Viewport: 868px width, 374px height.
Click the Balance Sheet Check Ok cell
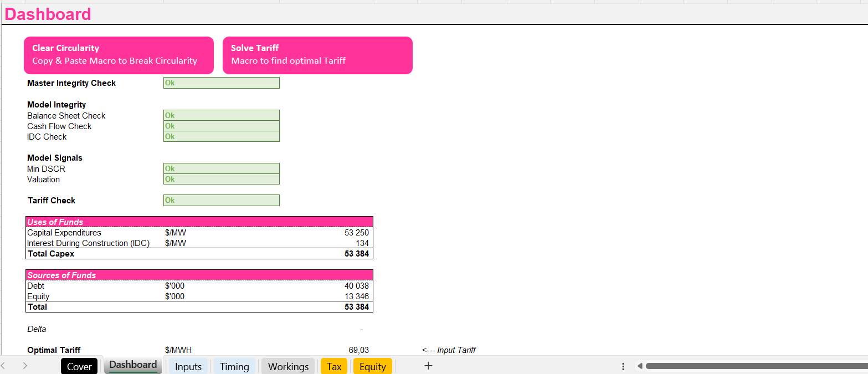point(221,115)
